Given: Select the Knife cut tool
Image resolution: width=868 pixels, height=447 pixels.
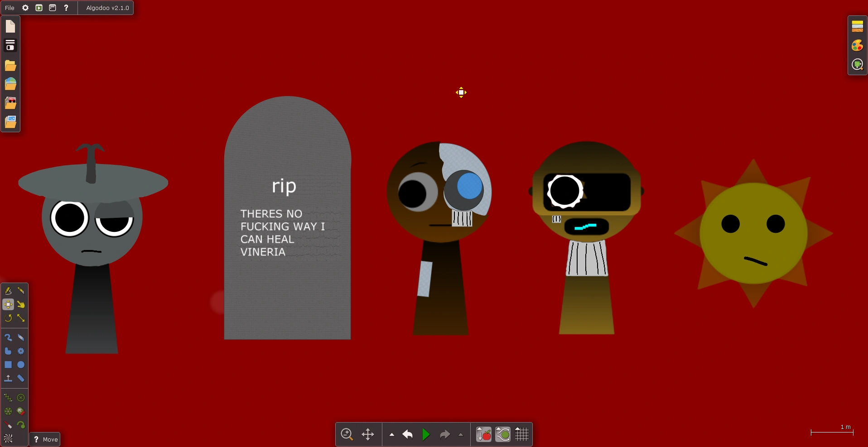Looking at the screenshot, I should tap(21, 290).
